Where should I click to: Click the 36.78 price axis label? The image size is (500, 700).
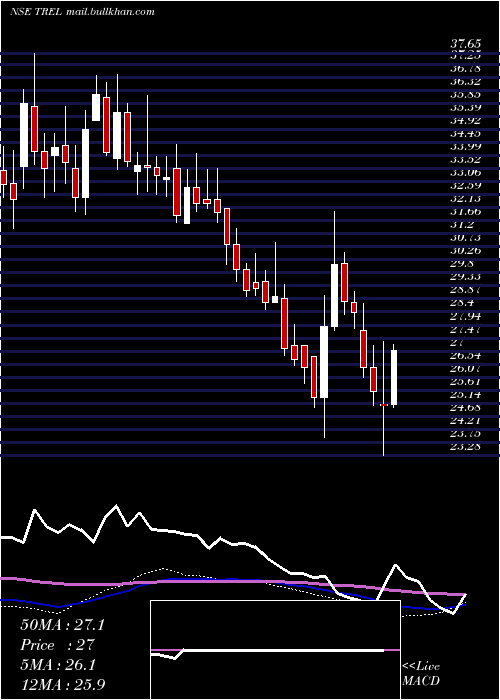click(x=465, y=68)
